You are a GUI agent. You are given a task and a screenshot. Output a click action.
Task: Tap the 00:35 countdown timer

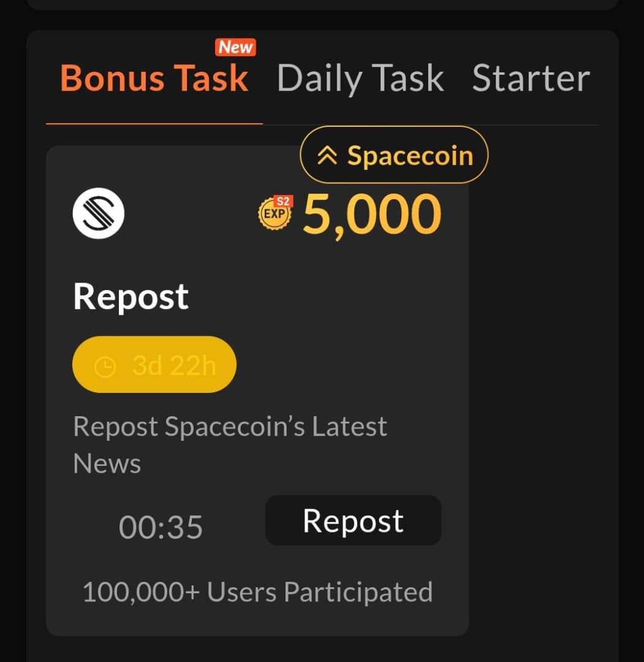161,527
